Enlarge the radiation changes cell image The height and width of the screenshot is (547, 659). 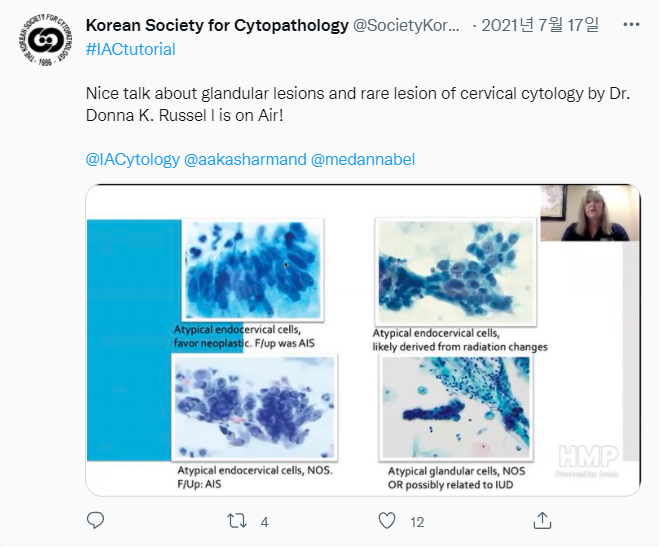pos(456,272)
